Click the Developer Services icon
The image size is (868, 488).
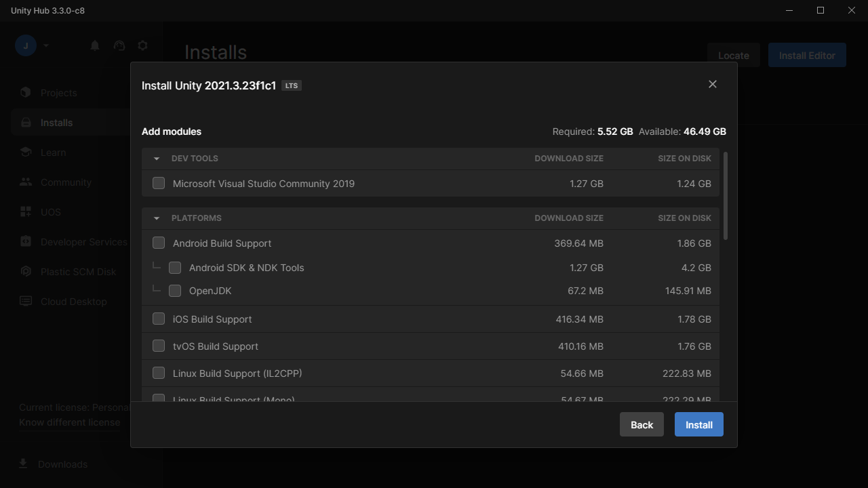point(26,241)
